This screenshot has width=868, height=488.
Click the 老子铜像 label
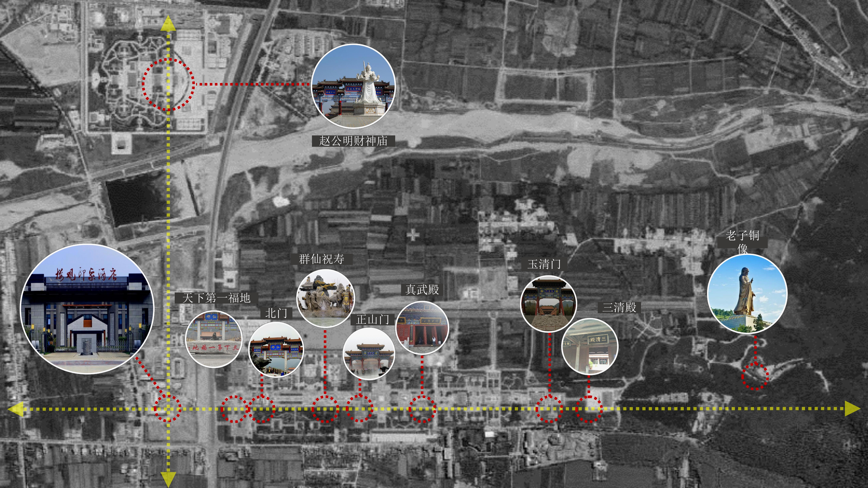point(742,242)
